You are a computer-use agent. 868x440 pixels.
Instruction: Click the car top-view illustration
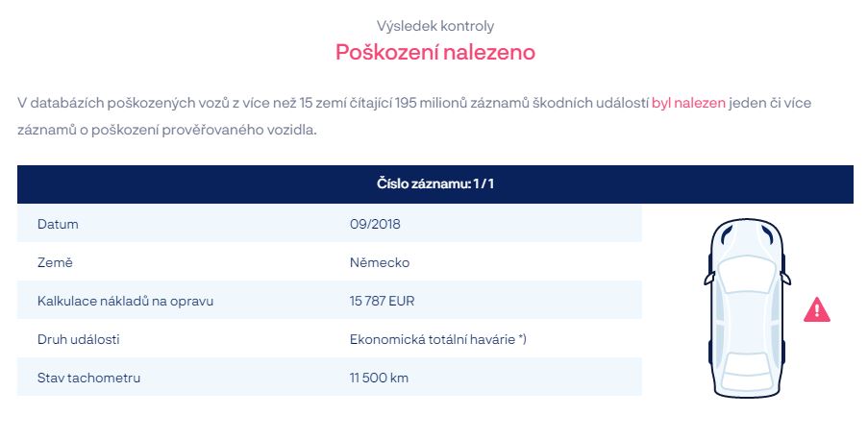click(747, 308)
